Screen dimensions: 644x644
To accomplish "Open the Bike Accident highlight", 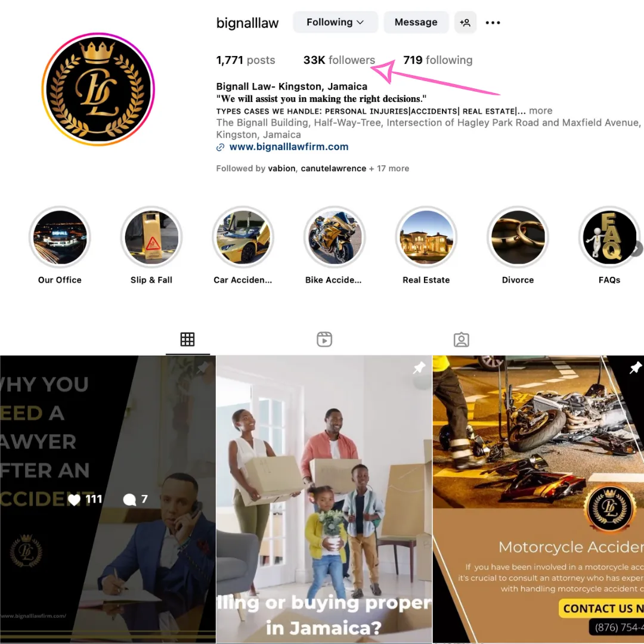I will pyautogui.click(x=335, y=237).
